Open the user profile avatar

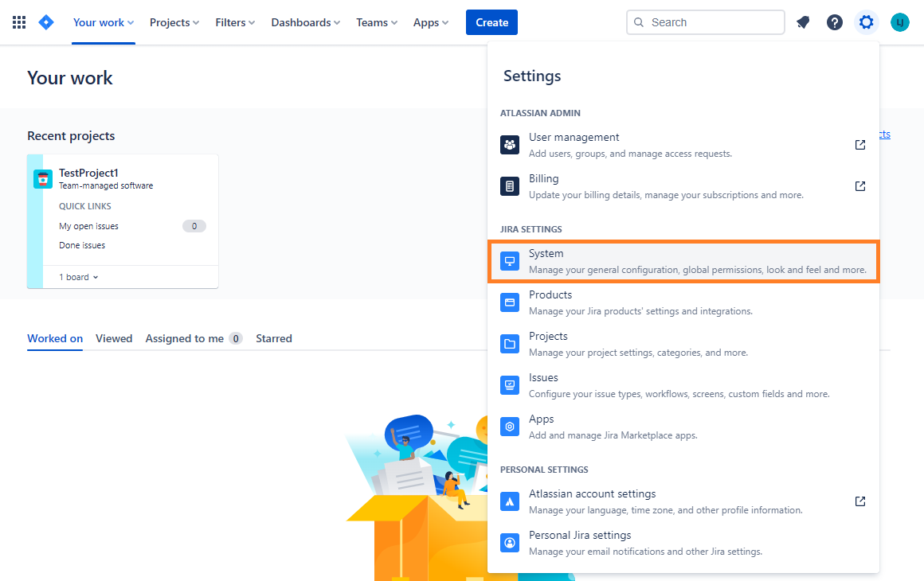tap(899, 22)
